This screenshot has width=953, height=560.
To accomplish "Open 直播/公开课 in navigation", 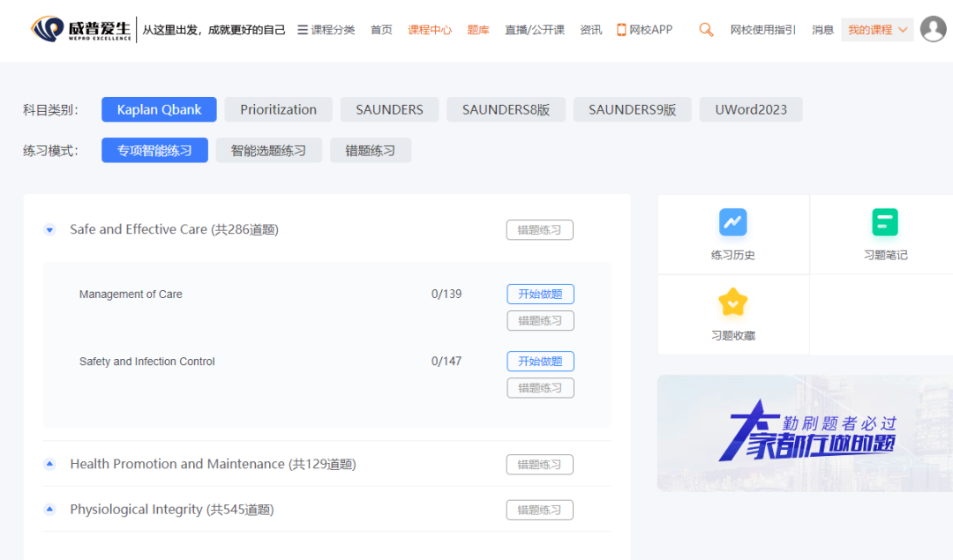I will click(535, 30).
